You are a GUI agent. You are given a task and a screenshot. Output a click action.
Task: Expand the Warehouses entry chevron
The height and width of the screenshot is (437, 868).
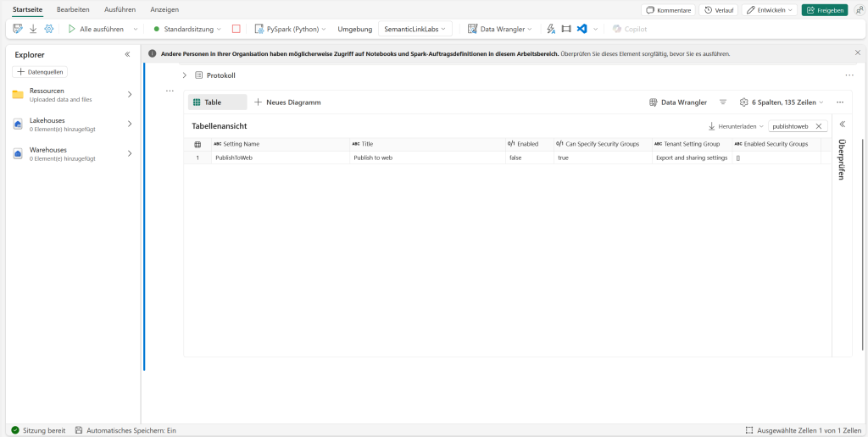pyautogui.click(x=130, y=153)
